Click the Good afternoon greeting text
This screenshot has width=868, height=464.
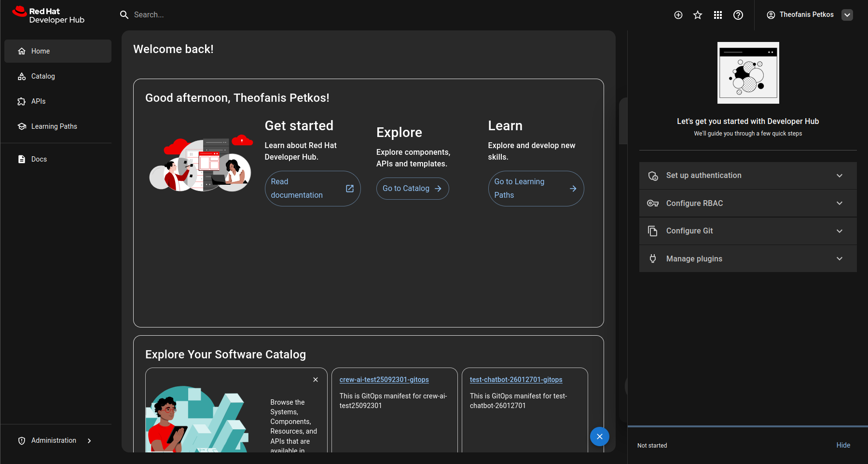point(237,98)
